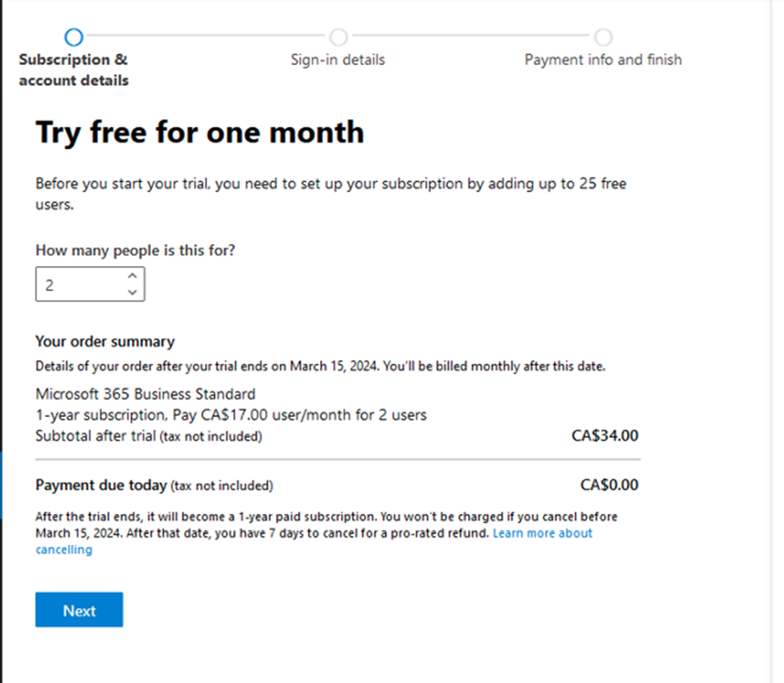Click the progress line between first two steps
Screen dimensions: 784x683
pos(206,37)
